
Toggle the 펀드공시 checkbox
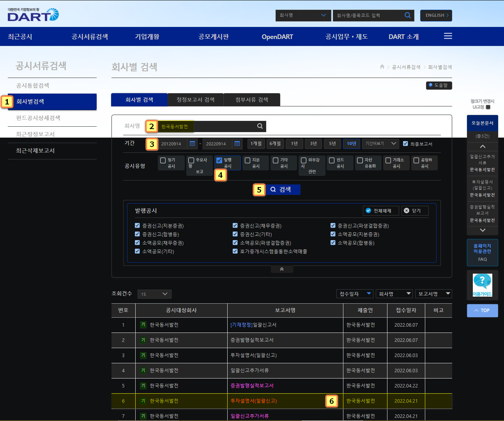[332, 160]
